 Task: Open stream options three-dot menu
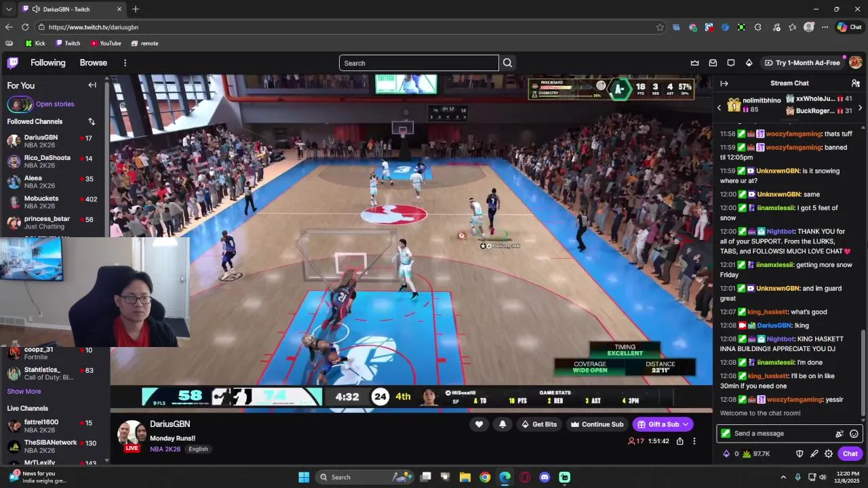click(x=694, y=441)
